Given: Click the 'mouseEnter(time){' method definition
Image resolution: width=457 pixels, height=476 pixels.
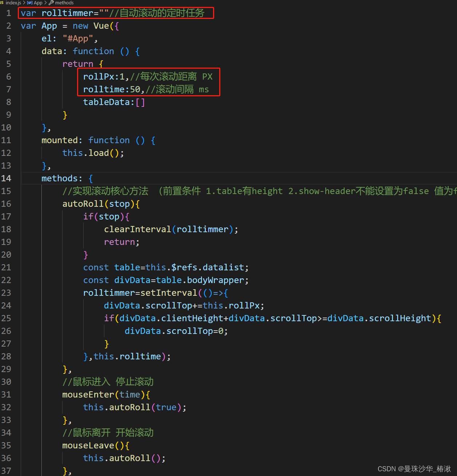Looking at the screenshot, I should click(106, 395).
